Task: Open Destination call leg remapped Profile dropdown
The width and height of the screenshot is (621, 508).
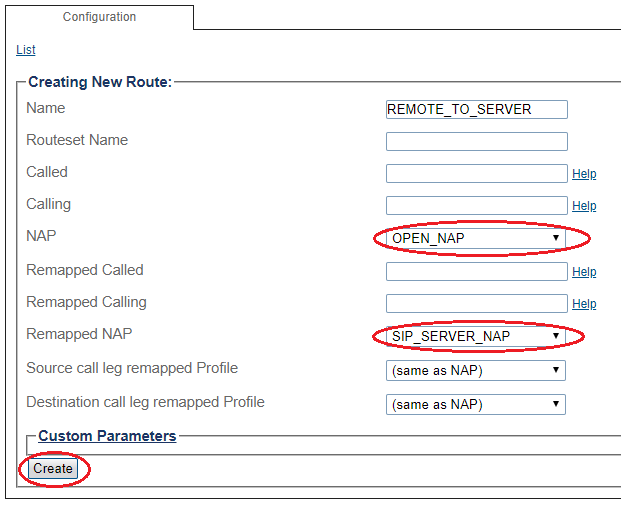Action: click(476, 405)
